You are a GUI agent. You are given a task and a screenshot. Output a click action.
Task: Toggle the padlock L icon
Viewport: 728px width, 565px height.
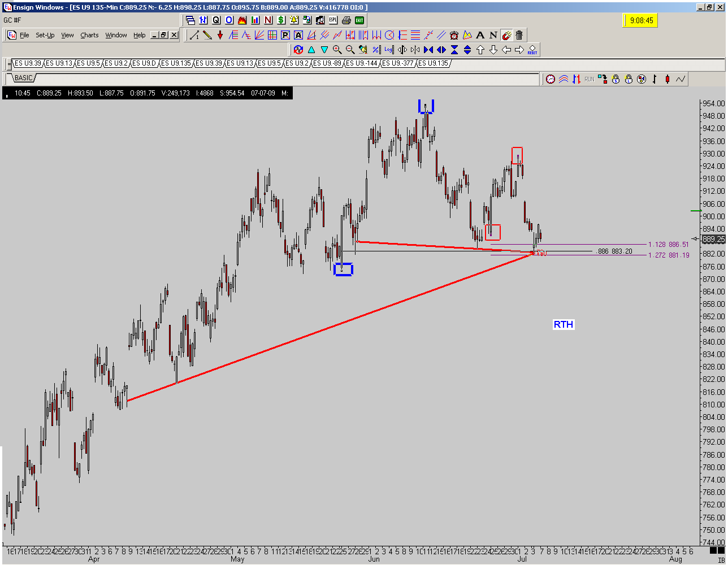pyautogui.click(x=629, y=79)
